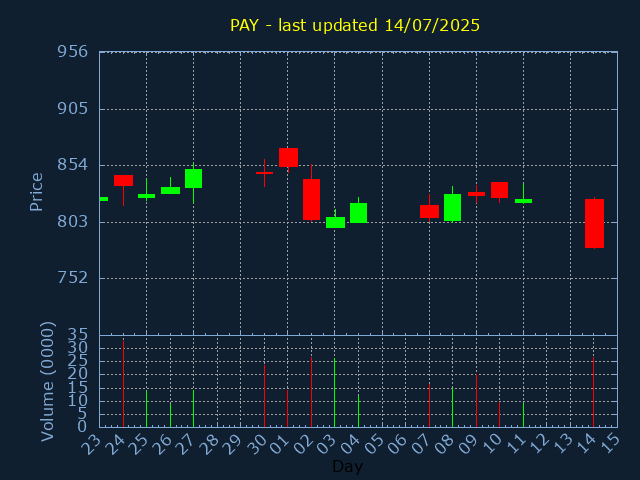This screenshot has height=480, width=640.
Task: Click the green volume bar for day 26
Action: point(170,415)
